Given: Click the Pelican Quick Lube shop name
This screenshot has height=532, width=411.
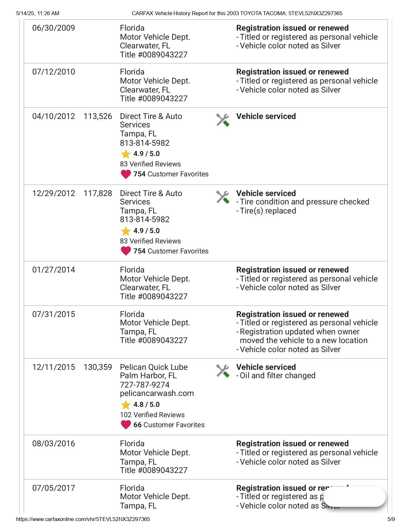Looking at the screenshot, I should coord(153,367).
